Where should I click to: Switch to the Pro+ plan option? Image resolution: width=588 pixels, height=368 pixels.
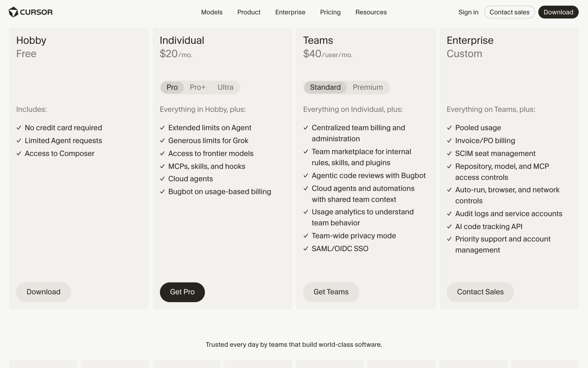coord(198,87)
